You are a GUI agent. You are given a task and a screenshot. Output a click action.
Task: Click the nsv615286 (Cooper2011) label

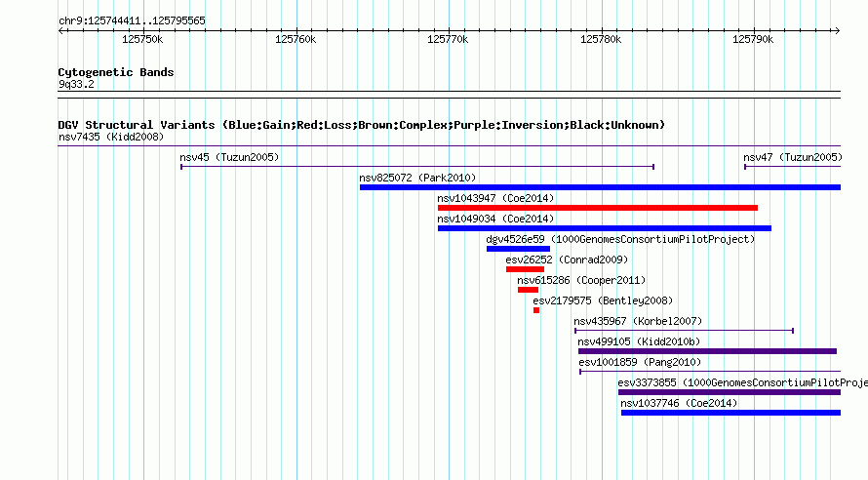(x=581, y=280)
